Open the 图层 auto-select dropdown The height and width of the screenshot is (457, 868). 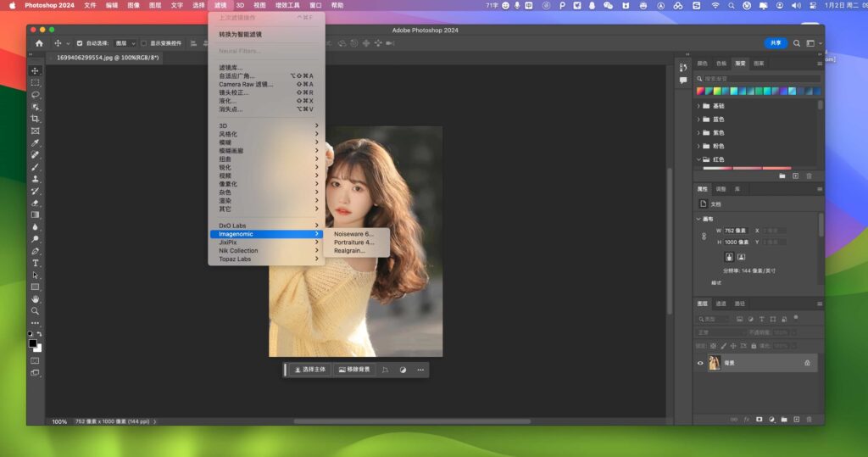point(125,43)
